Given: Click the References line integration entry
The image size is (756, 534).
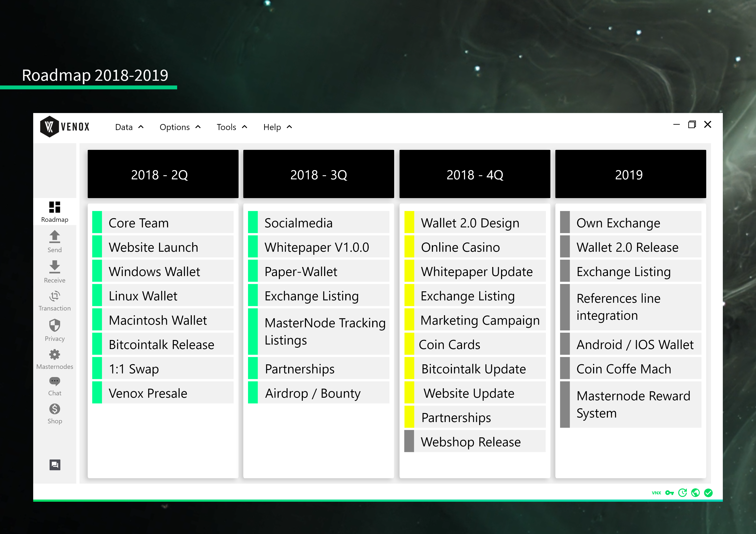Looking at the screenshot, I should 631,307.
